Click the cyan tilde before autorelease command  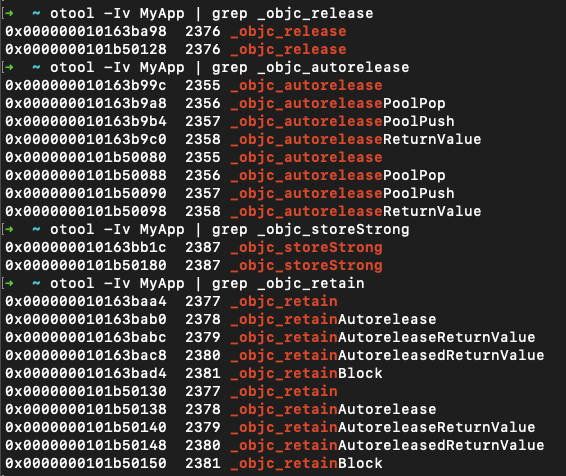[x=36, y=67]
